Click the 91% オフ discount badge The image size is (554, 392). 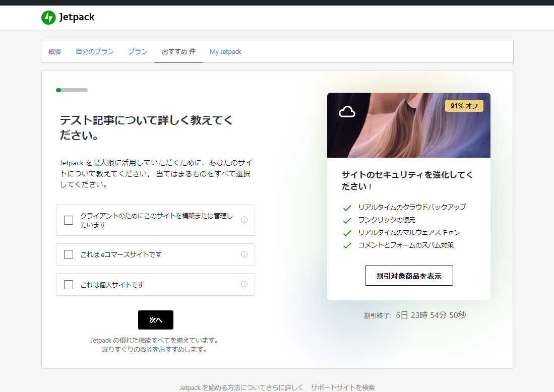pyautogui.click(x=464, y=106)
